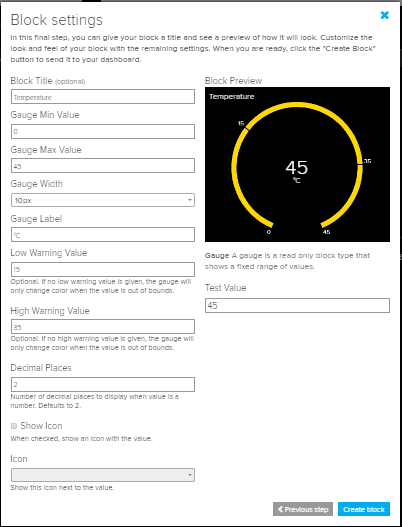Click the Decimal Places input field

pos(103,384)
